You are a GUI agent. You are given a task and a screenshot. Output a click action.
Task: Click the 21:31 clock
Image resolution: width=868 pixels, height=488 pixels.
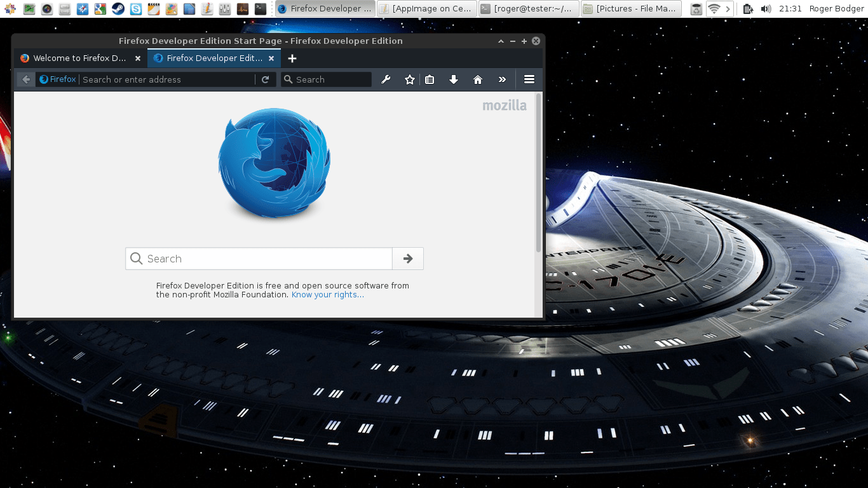coord(790,9)
